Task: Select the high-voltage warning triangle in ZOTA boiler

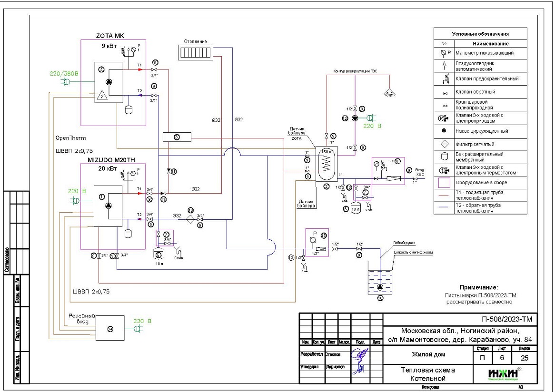Action: [102, 96]
